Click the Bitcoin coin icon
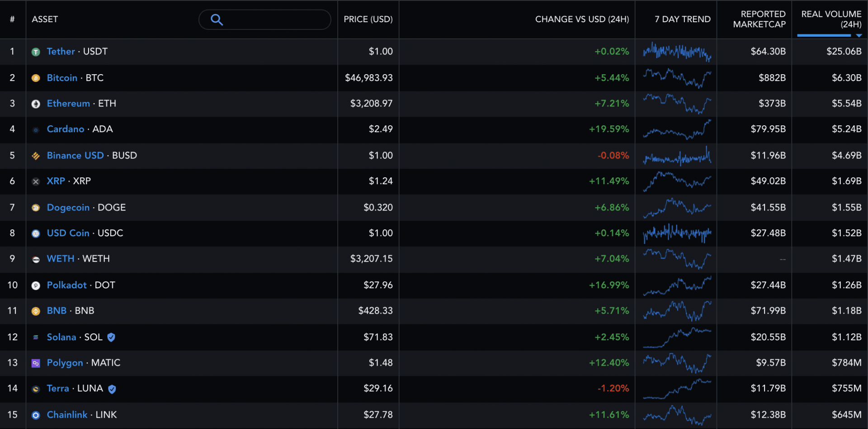The width and height of the screenshot is (868, 429). [x=36, y=78]
